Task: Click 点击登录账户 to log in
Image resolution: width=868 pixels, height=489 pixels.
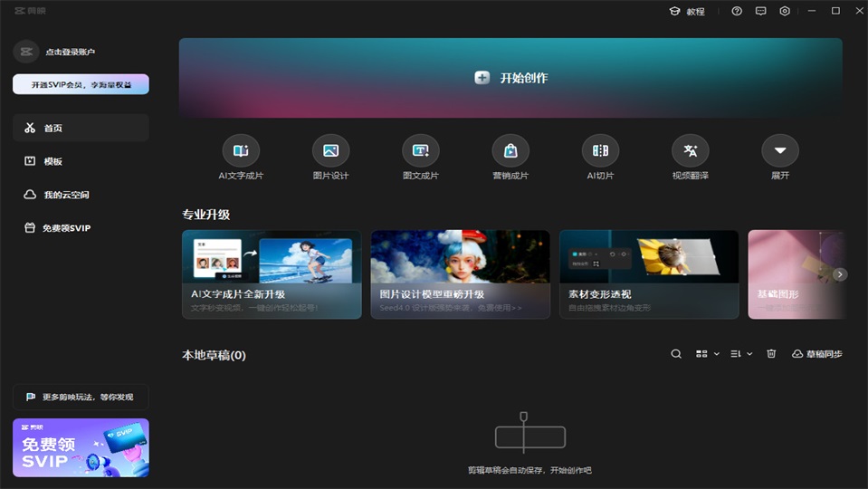Action: 71,52
